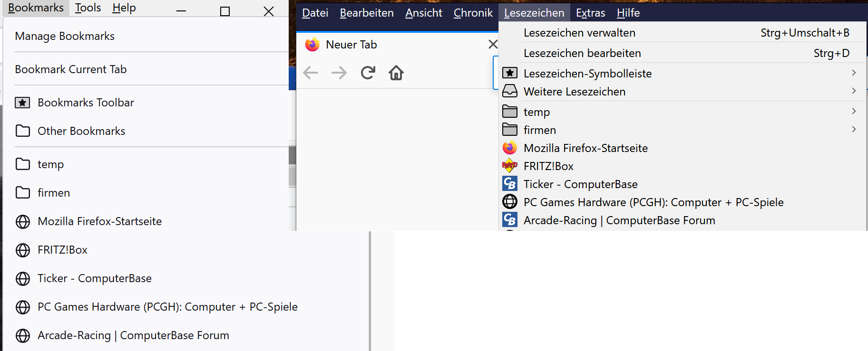Expand firmen submenu arrow in German menu
This screenshot has width=868, height=351.
[854, 129]
